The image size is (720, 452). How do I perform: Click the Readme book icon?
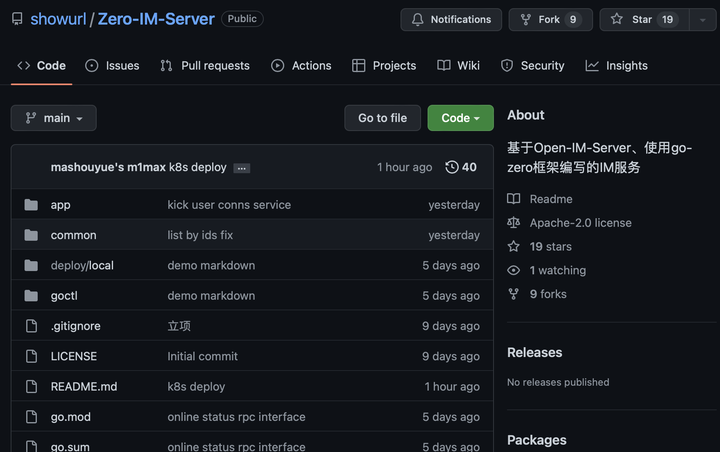514,199
